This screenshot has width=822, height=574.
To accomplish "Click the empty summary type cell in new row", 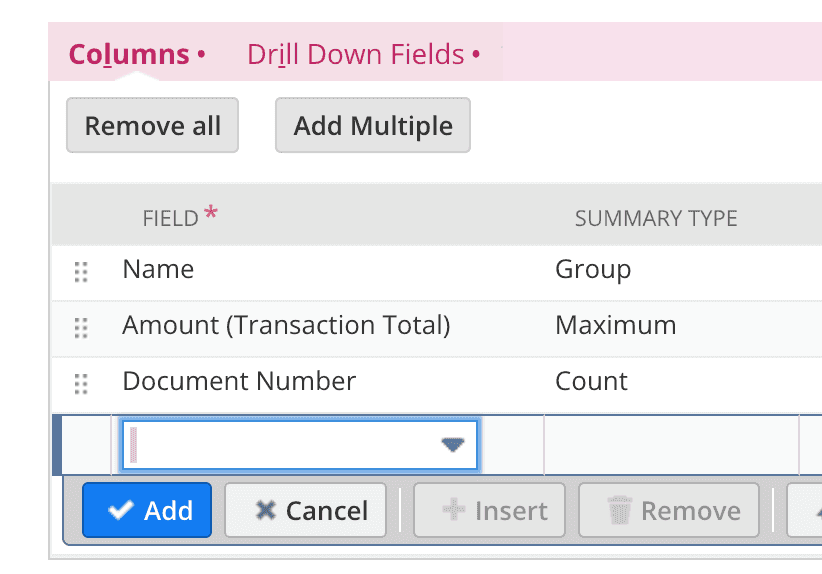I will tap(672, 445).
